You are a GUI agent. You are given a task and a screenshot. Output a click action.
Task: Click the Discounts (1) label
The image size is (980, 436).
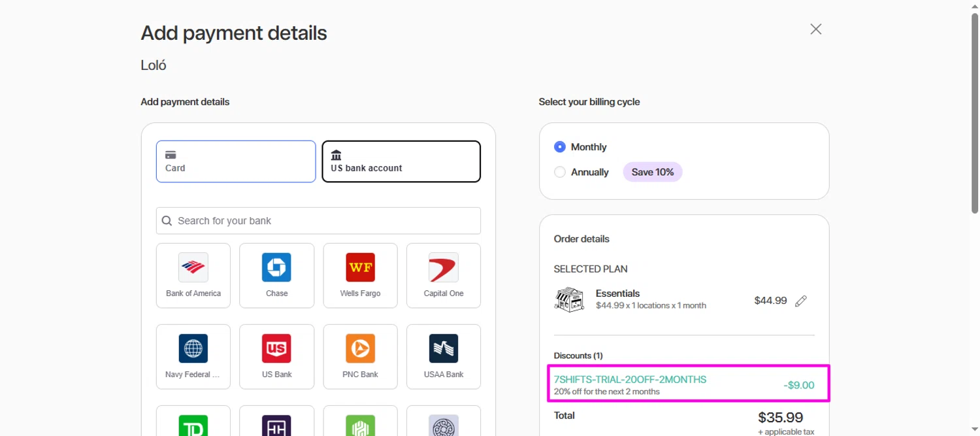coord(578,356)
